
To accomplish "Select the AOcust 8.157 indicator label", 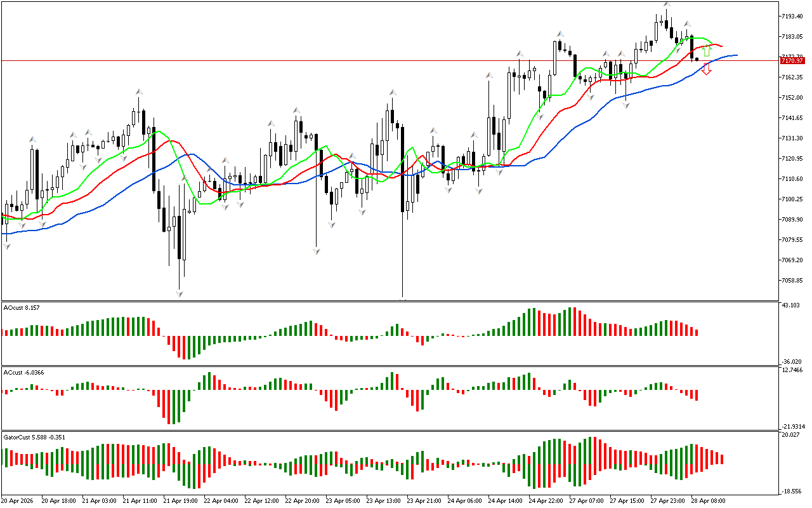I will click(22, 307).
